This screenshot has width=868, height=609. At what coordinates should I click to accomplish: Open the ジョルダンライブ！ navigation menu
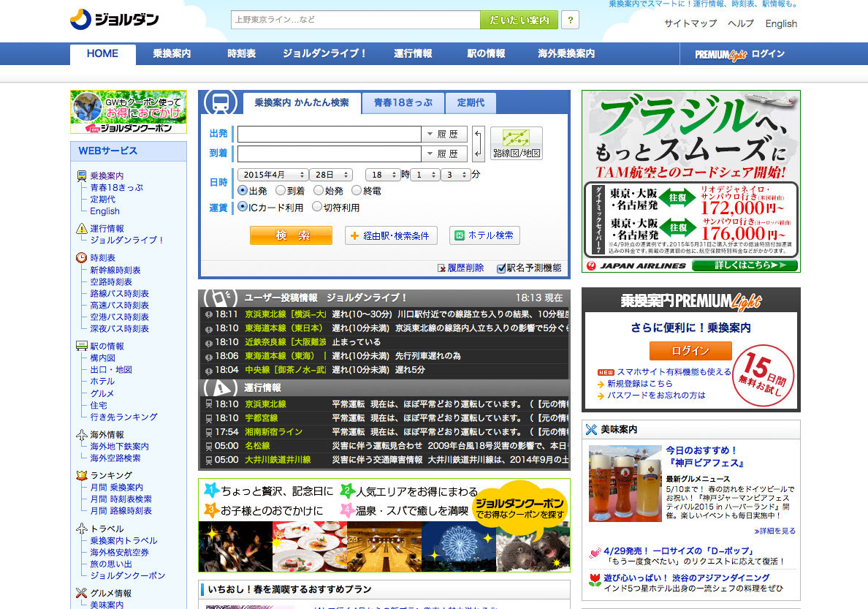point(325,54)
